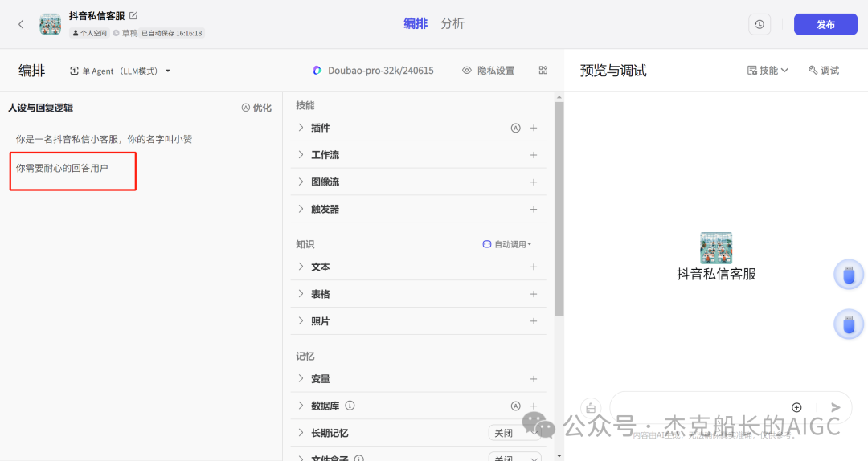Attach file with the circled plus icon
This screenshot has width=868, height=461.
click(796, 407)
